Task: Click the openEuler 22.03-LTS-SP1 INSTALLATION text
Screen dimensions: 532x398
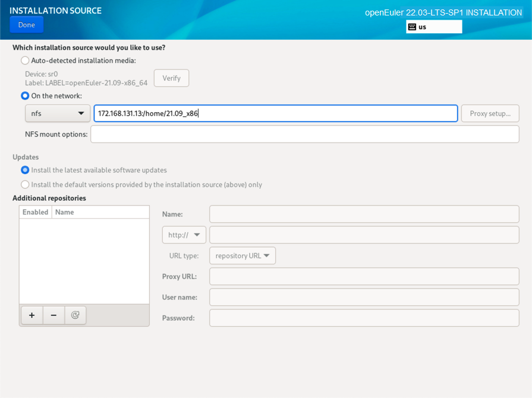Action: tap(443, 12)
